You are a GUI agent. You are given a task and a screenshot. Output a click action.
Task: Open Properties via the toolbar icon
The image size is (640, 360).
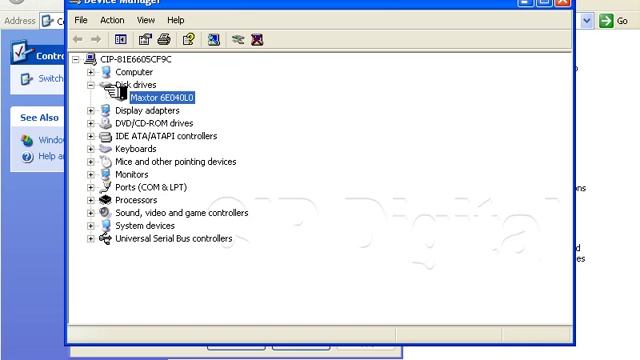[145, 40]
